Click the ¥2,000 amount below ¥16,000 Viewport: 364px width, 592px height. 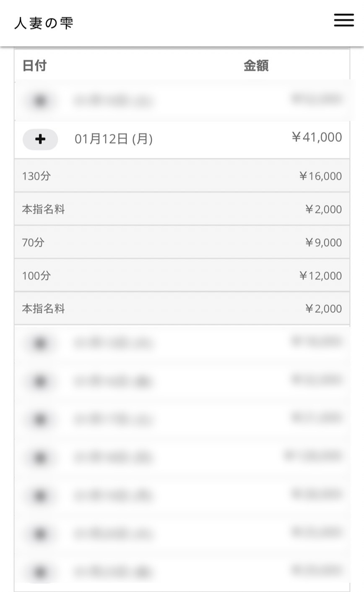point(323,209)
